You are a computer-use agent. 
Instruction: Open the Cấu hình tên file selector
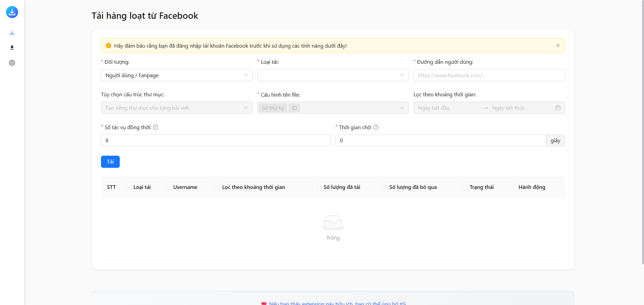tap(333, 108)
